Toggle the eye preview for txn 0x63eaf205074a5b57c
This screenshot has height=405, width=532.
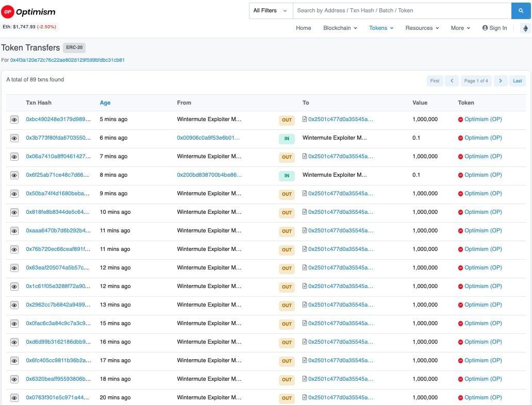coord(14,268)
